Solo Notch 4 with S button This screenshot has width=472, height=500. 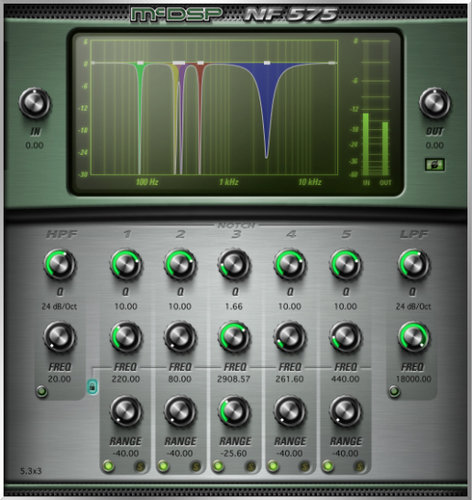pos(305,466)
